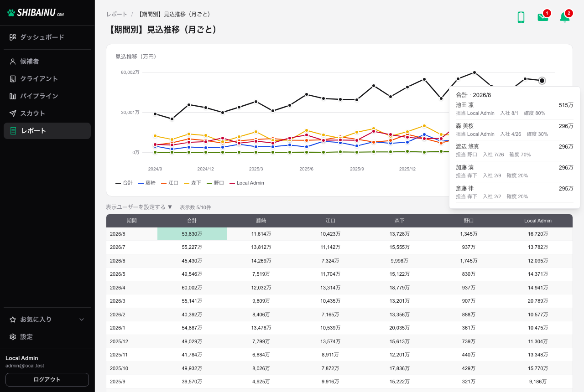The image size is (584, 392).
Task: Click admin@local.test account text
Action: (25, 366)
